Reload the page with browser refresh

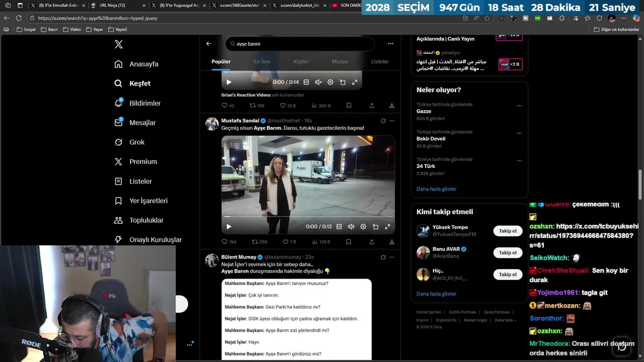click(x=19, y=18)
